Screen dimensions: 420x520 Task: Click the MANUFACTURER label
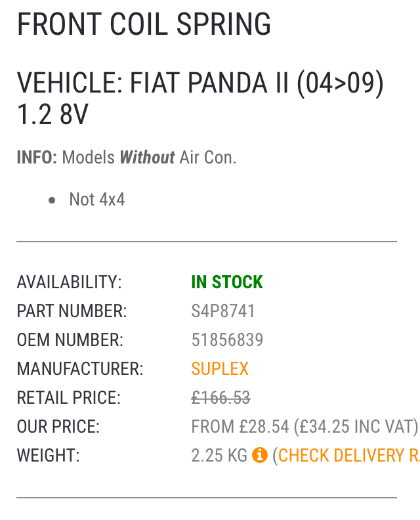(x=79, y=369)
